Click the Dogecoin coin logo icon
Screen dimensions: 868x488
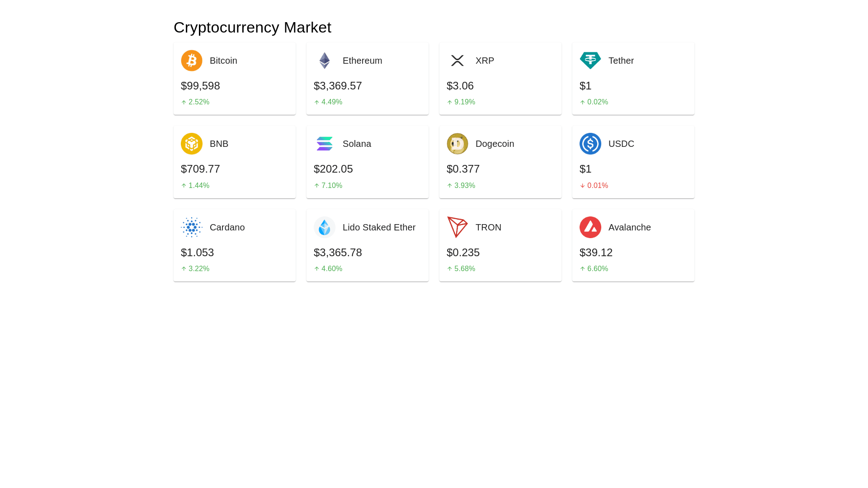click(457, 144)
